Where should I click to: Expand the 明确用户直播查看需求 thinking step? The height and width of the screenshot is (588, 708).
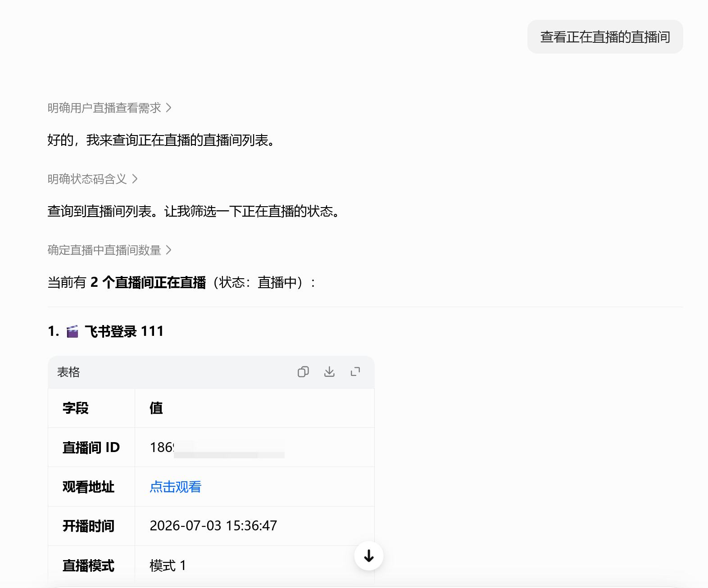tap(109, 108)
